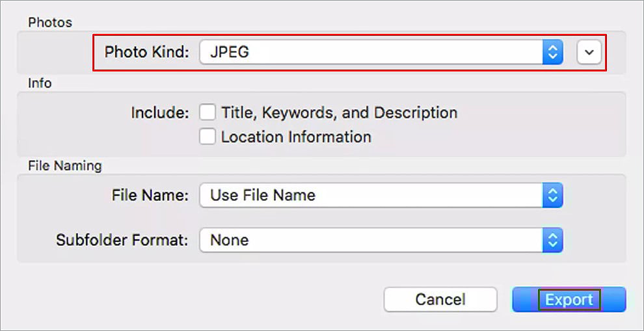Click the Export button
The image size is (644, 331).
pos(569,300)
